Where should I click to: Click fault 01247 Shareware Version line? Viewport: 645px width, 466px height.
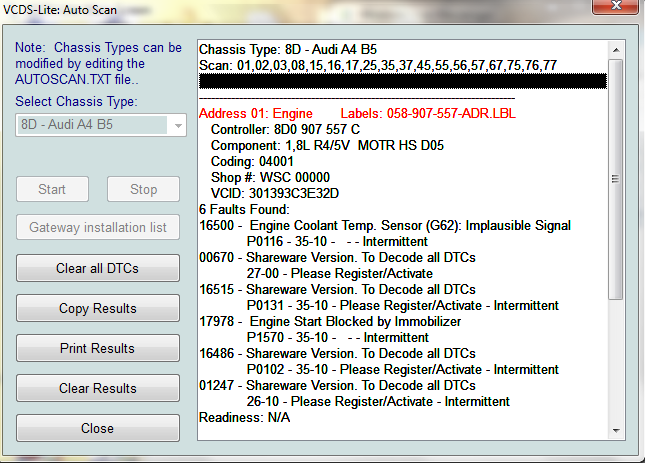337,386
